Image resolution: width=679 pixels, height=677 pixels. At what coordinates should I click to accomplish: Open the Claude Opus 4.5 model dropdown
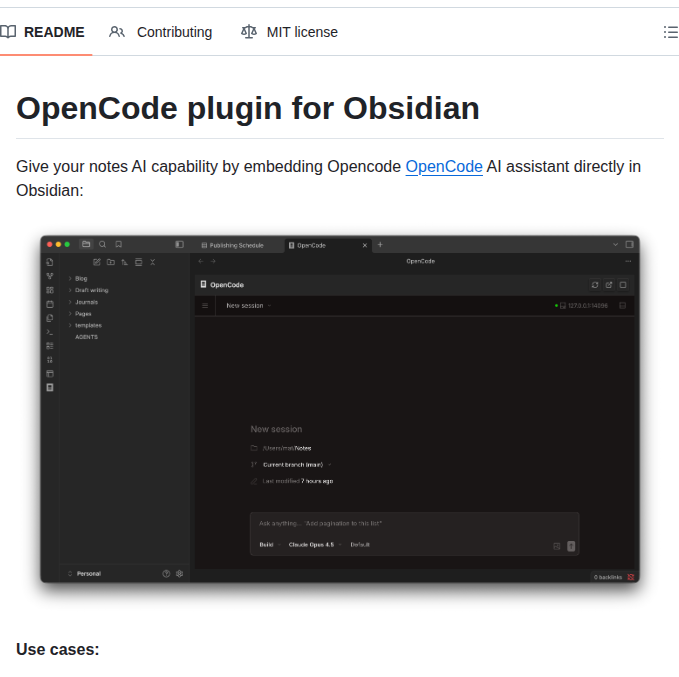pos(315,545)
